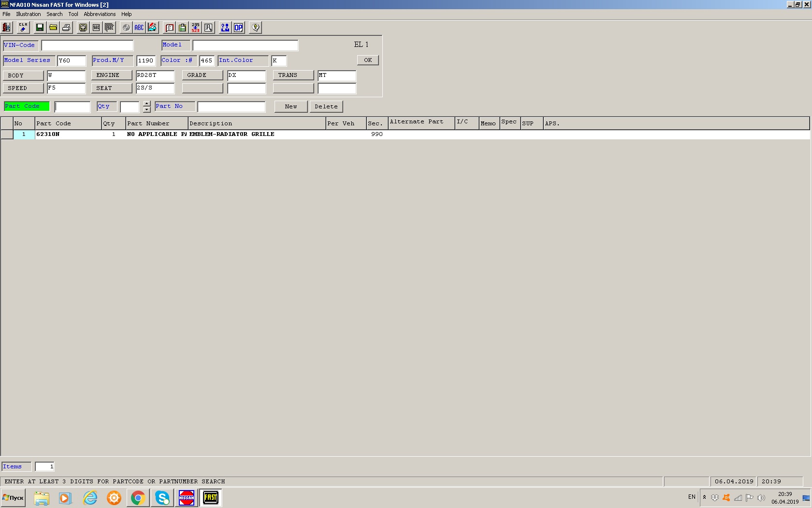This screenshot has width=812, height=508.
Task: Click the ENGINE button
Action: tap(112, 75)
